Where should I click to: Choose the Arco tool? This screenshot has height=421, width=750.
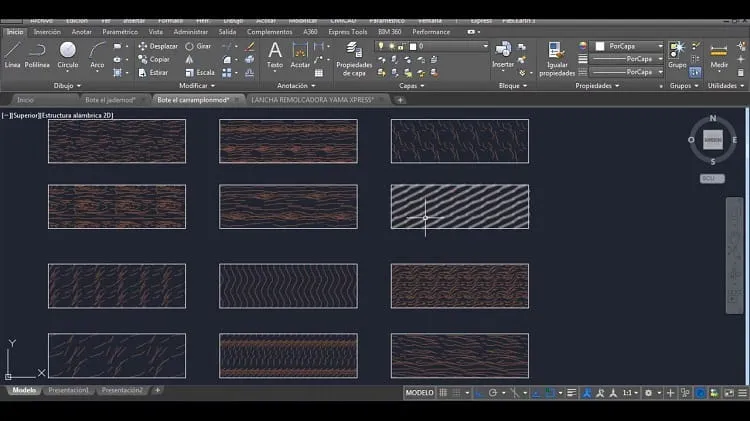pyautogui.click(x=97, y=55)
